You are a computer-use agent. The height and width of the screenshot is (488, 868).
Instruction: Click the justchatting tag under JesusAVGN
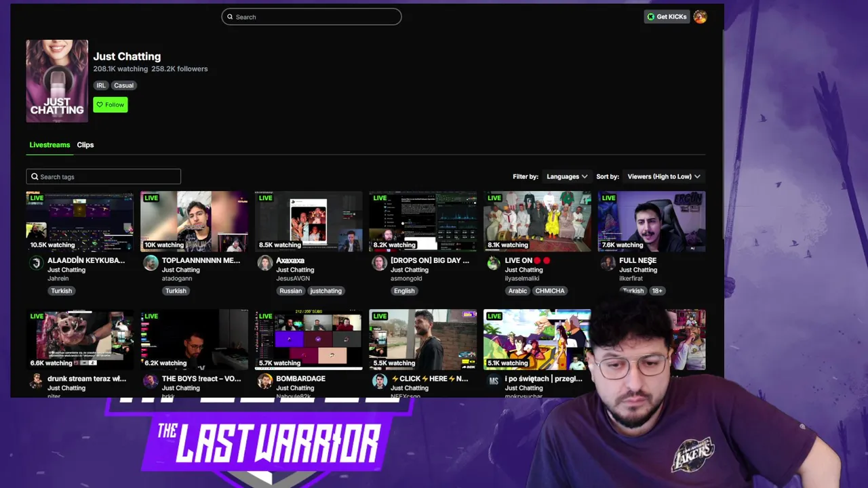[x=326, y=291]
